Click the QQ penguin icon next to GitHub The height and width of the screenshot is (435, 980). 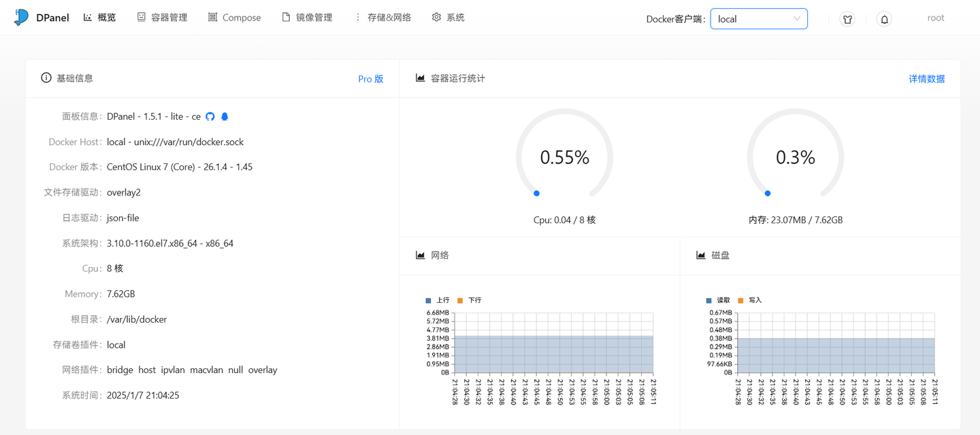pos(225,116)
